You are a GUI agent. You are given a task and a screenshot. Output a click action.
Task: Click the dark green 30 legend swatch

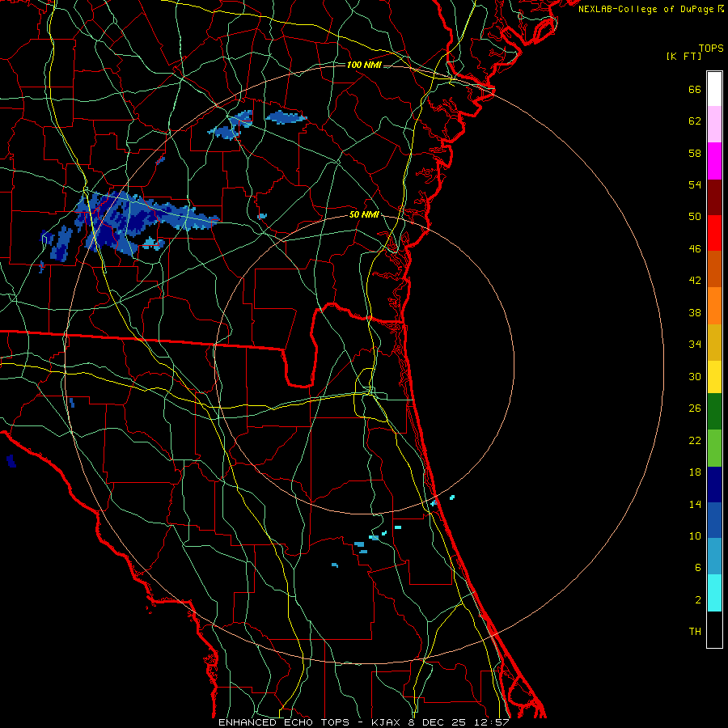(714, 412)
